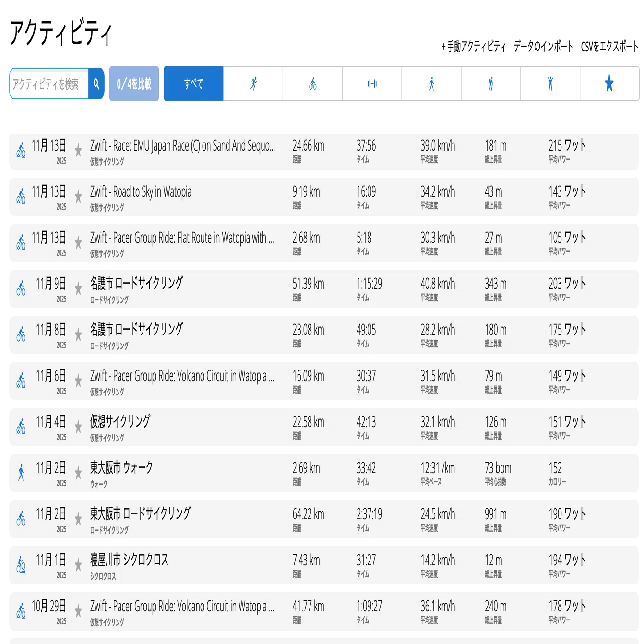
Task: Open 11月9日 名護市 ロードサイクリング activity
Action: [x=136, y=283]
